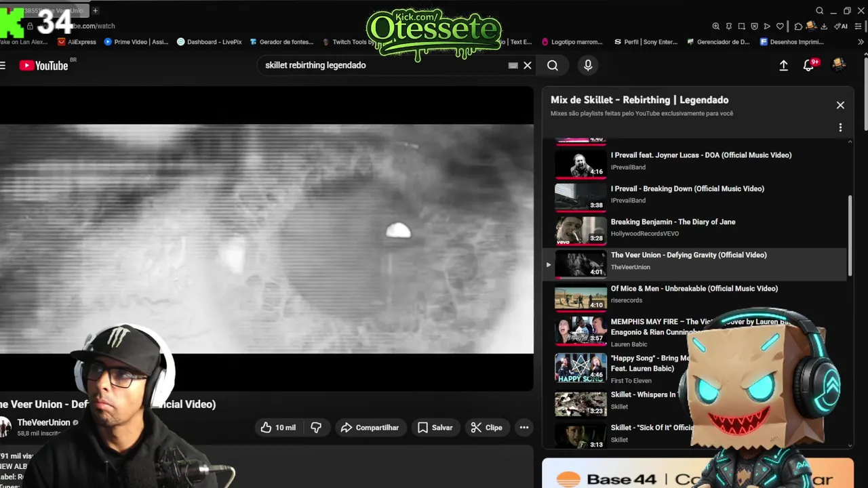Clear the search box with the X icon
Screen dimensions: 868x488
click(x=527, y=65)
